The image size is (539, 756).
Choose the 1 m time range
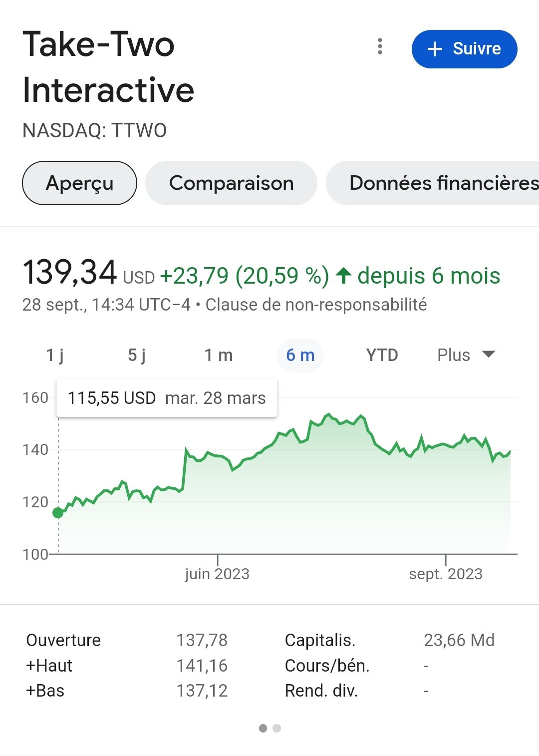(x=219, y=355)
